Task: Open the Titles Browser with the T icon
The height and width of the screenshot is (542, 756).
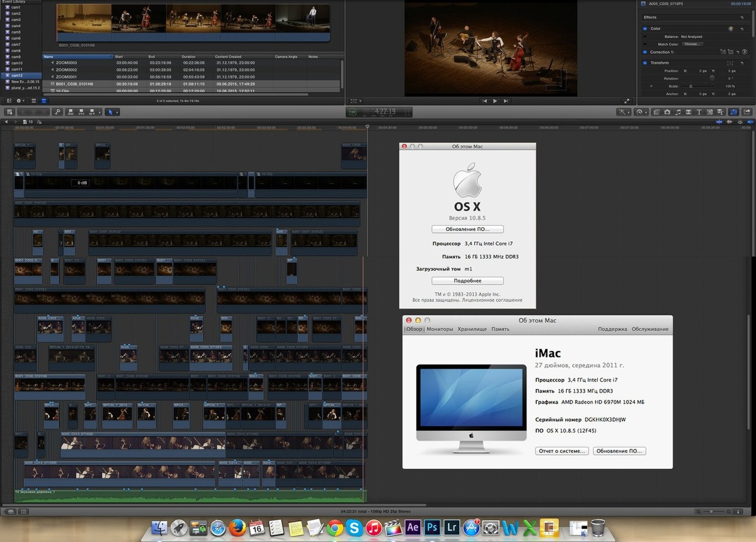Action: point(699,111)
